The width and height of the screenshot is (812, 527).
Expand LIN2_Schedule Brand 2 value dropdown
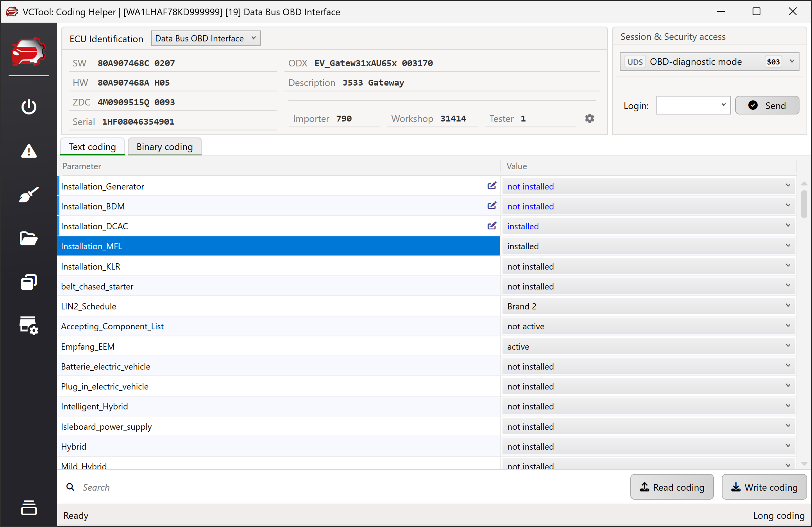click(649, 306)
